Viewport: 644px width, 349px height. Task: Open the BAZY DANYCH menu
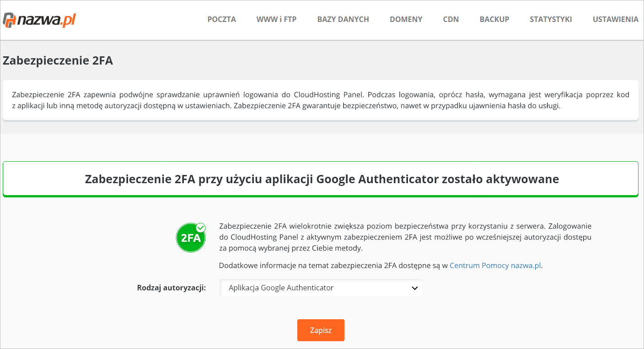[x=343, y=19]
